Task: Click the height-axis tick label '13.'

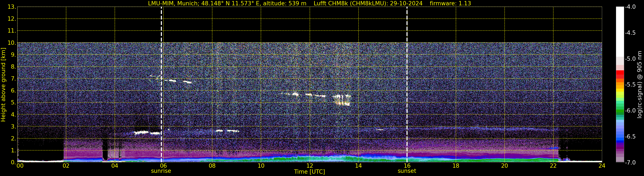Action: coord(12,7)
